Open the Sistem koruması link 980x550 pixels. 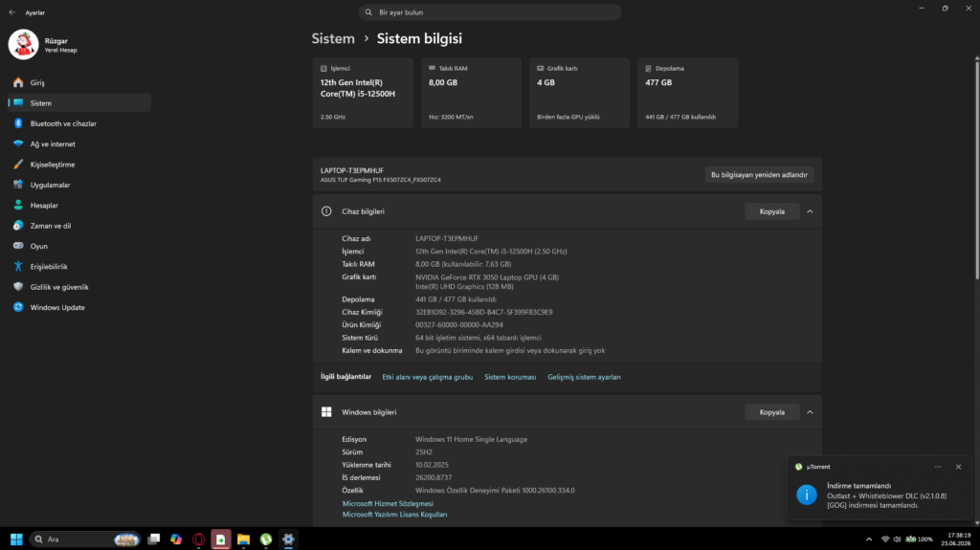pyautogui.click(x=510, y=377)
